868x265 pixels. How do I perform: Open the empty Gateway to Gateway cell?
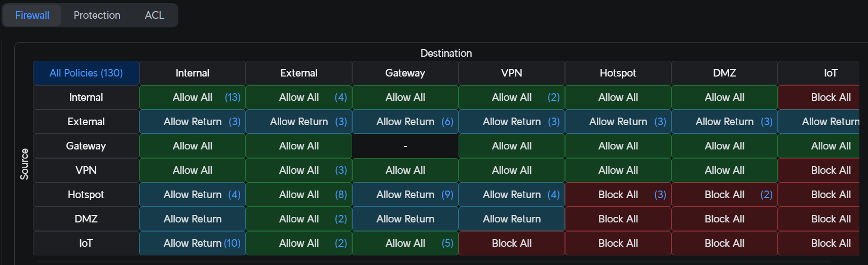405,146
